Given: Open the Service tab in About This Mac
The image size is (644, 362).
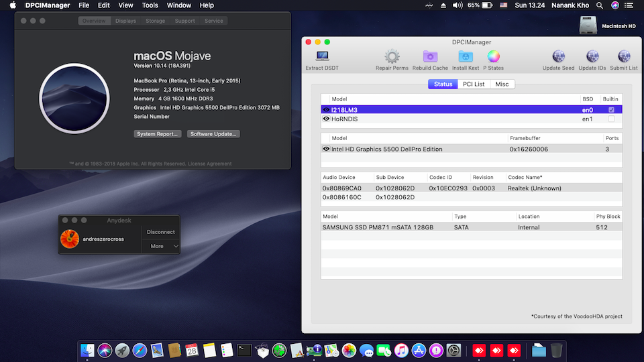Looking at the screenshot, I should tap(214, 21).
